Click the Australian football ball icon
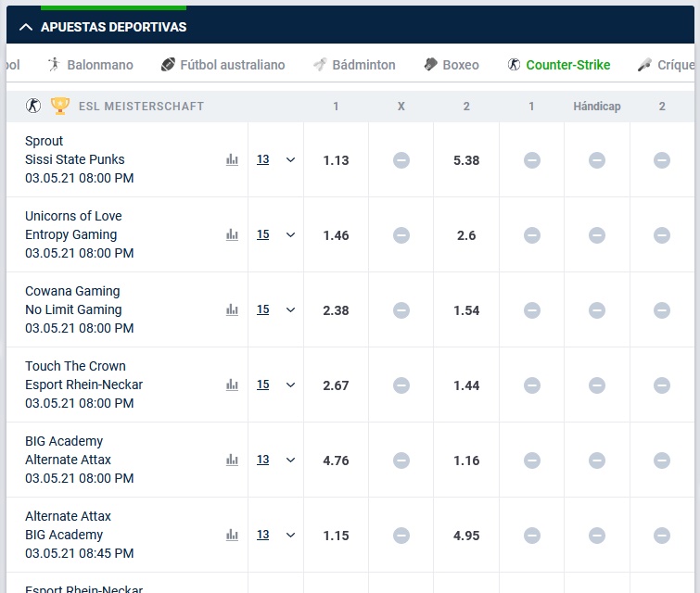700x593 pixels. 168,65
